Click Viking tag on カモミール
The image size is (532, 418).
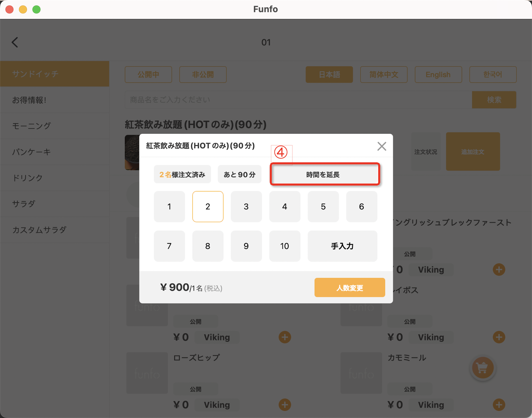point(431,405)
